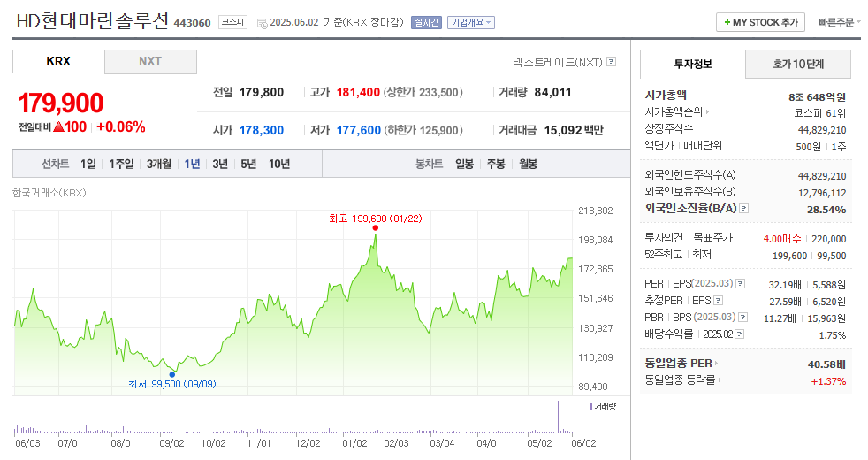Click the 동일업종 PER 40.58배 value
Screen dimensions: 868x460
[x=826, y=364]
